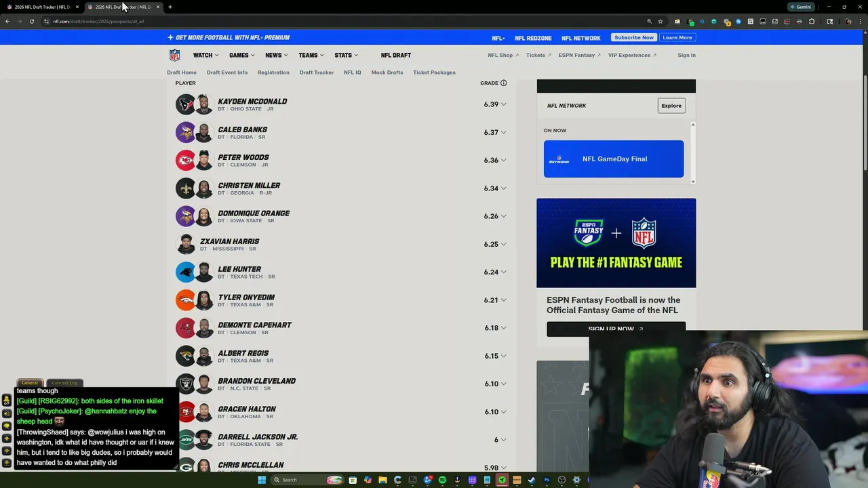Open the WATCH dropdown menu

[x=205, y=55]
